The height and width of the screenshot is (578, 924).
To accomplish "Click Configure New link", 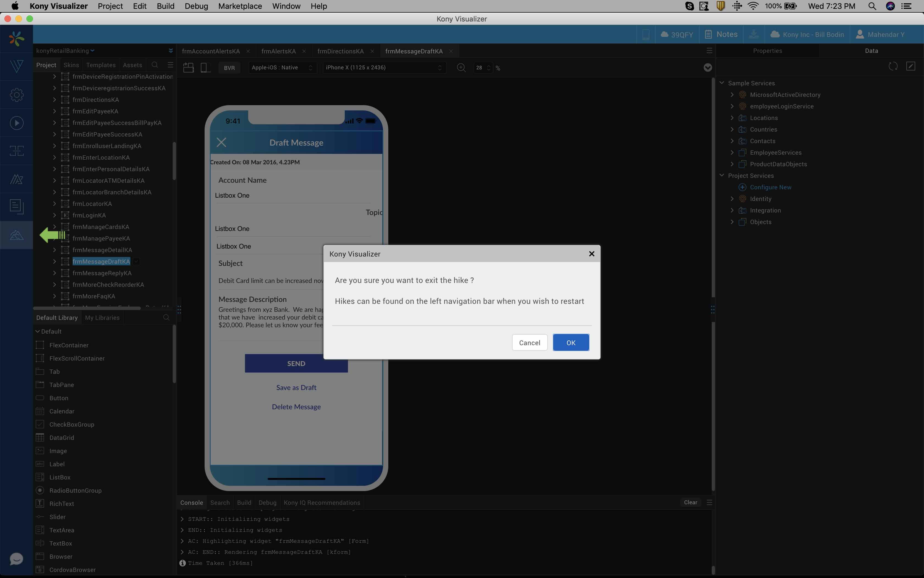I will 771,187.
